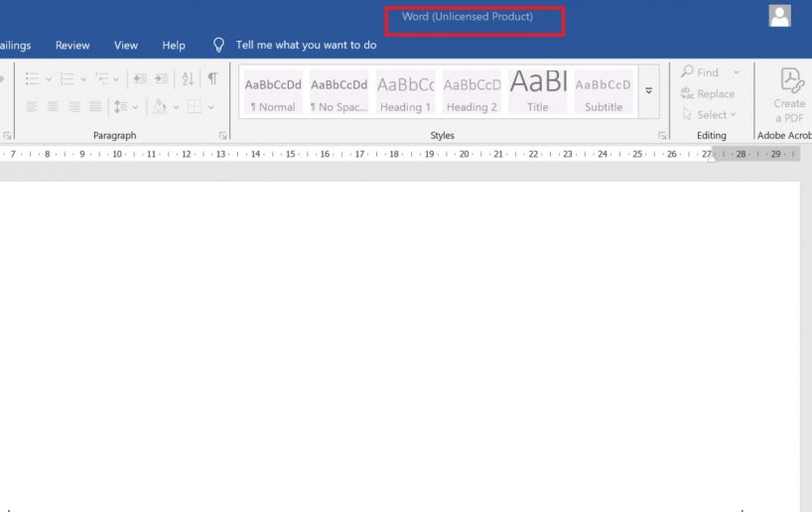Image resolution: width=812 pixels, height=512 pixels.
Task: Click the Sort A-Z icon
Action: (188, 78)
